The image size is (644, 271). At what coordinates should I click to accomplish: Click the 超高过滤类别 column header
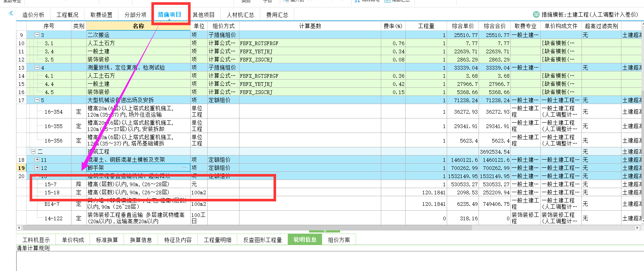pos(601,26)
